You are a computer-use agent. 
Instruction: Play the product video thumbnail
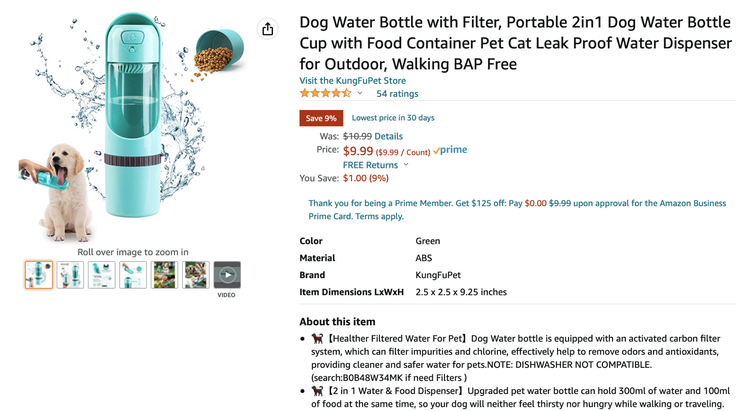click(227, 275)
